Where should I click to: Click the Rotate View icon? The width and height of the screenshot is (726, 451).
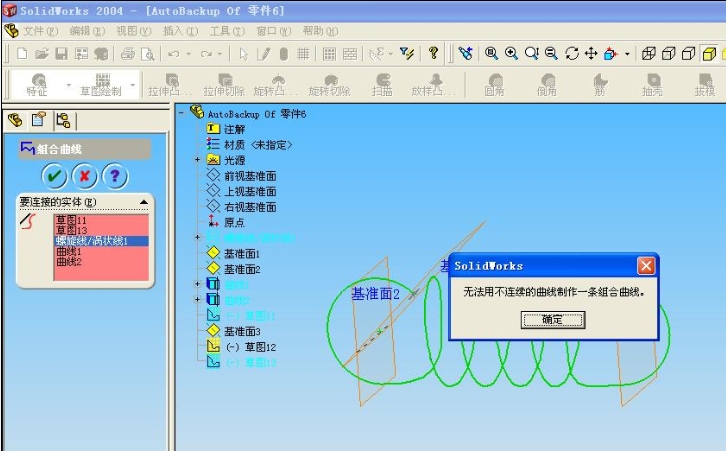(x=572, y=53)
